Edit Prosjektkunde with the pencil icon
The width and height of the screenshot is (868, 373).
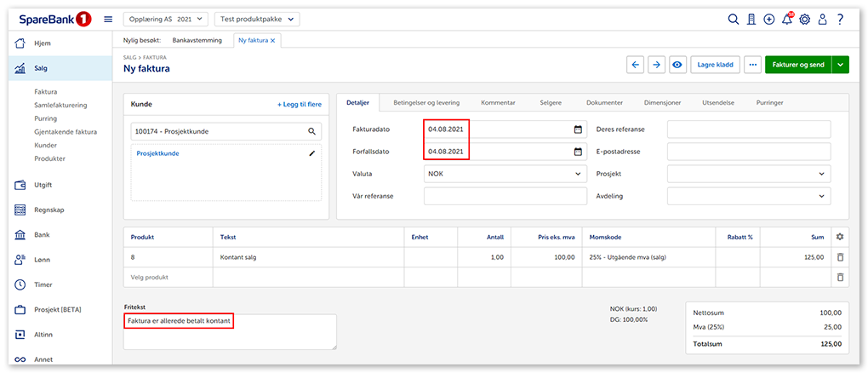(x=312, y=153)
